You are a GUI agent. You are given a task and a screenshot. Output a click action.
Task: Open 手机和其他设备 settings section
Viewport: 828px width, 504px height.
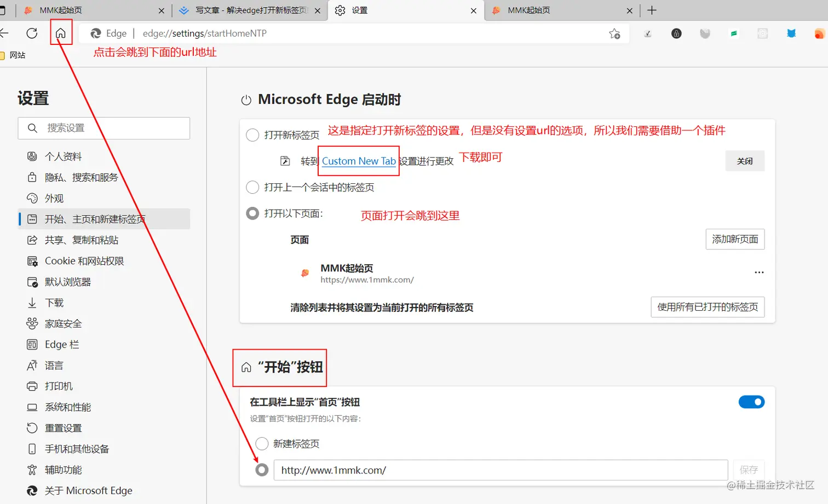(104, 449)
